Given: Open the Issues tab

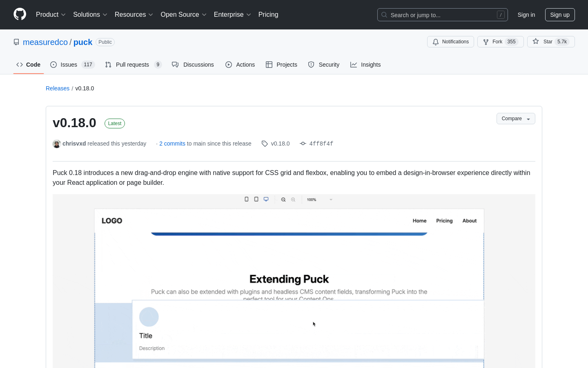Looking at the screenshot, I should coord(72,65).
